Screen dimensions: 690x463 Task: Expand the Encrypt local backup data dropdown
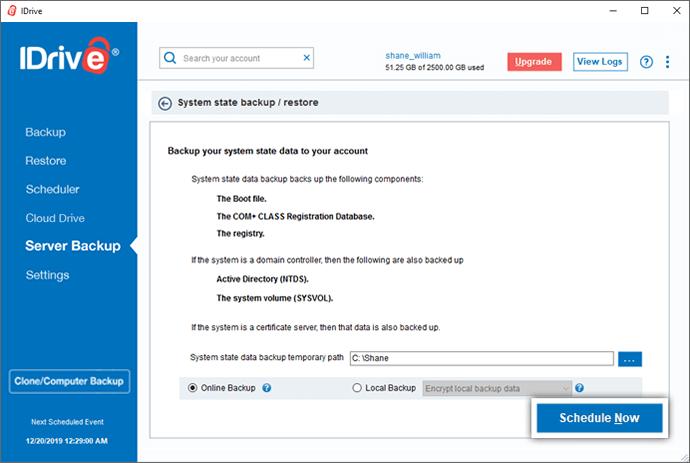tap(497, 388)
